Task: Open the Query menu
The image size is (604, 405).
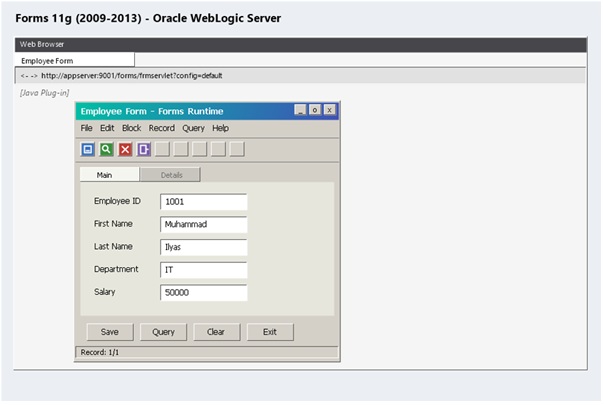Action: 193,128
